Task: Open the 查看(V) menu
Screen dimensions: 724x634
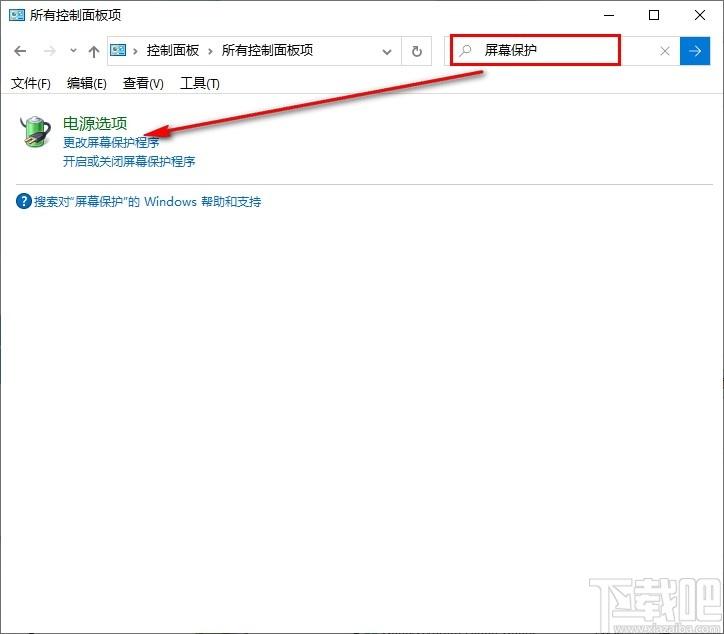Action: 143,84
